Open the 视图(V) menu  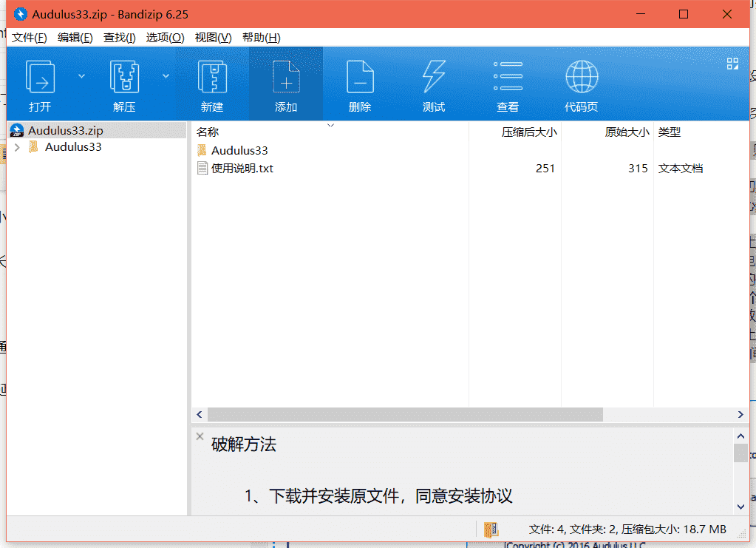click(213, 38)
